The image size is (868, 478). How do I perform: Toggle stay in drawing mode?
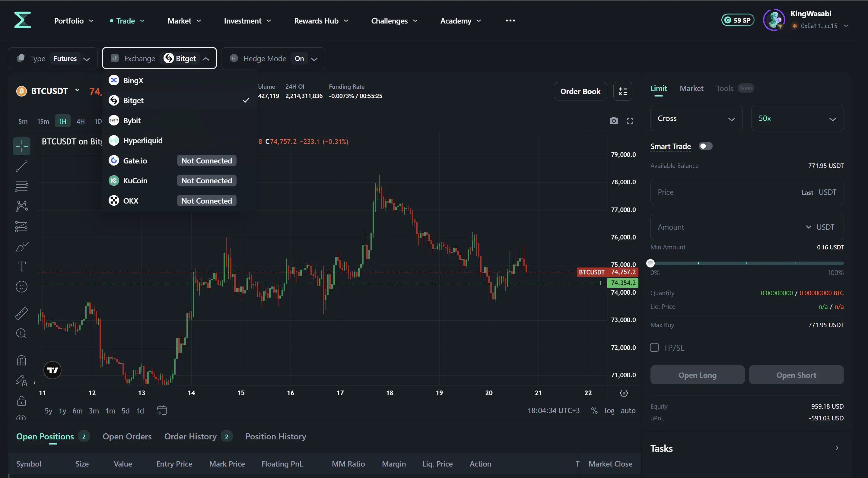pos(21,381)
